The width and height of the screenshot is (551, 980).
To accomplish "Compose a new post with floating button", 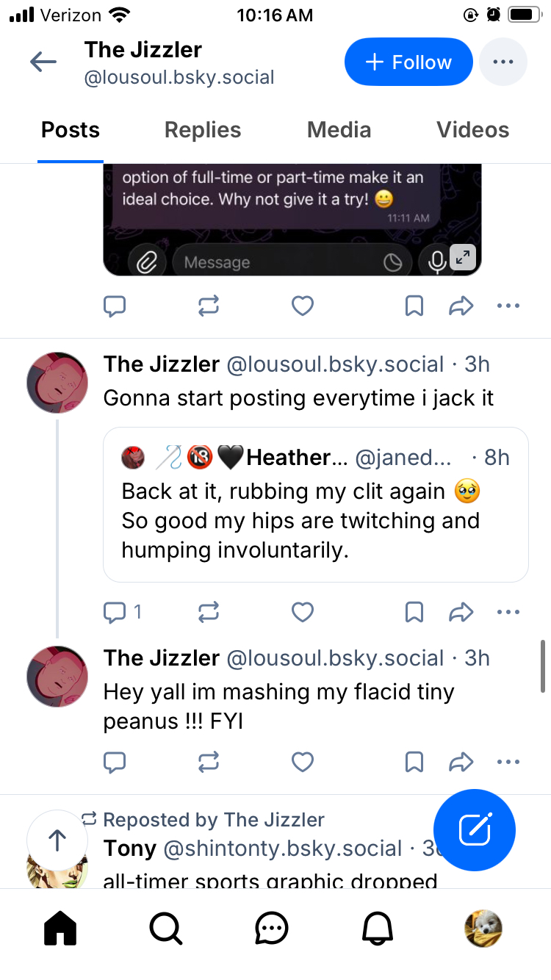I will 475,830.
